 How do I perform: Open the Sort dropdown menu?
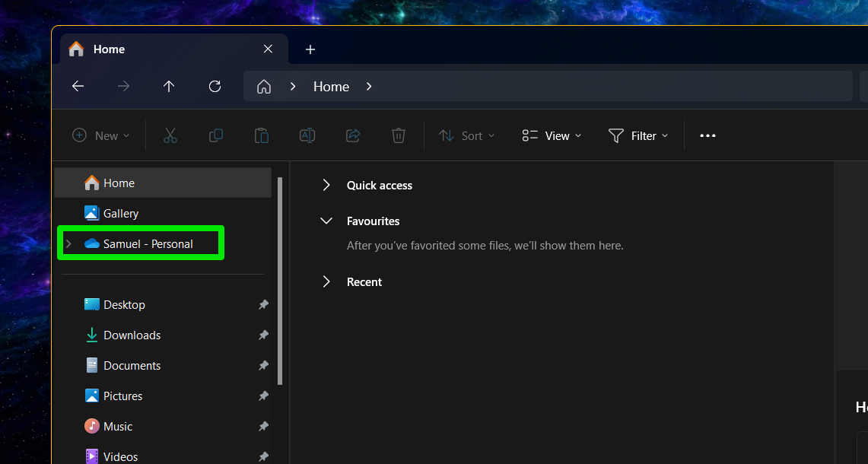pyautogui.click(x=467, y=135)
